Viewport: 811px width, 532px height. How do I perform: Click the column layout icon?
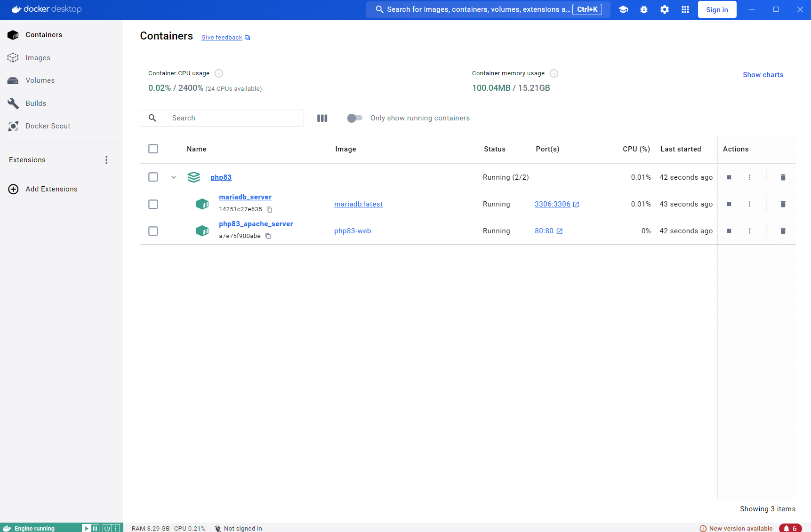[x=322, y=118]
